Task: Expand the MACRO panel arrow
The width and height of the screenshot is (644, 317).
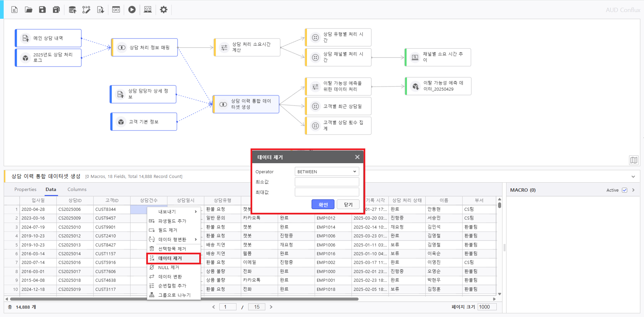Action: [x=633, y=190]
